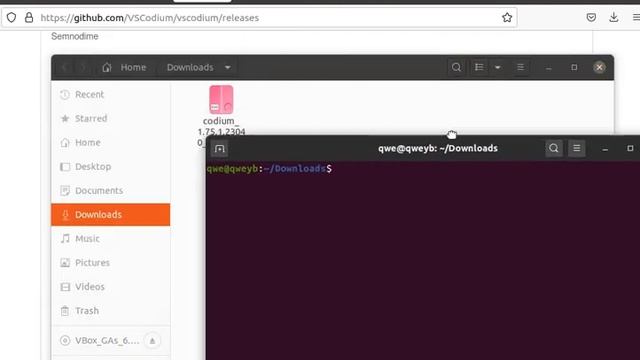640x360 pixels.
Task: Open the Files window hamburger menu
Action: pos(520,67)
